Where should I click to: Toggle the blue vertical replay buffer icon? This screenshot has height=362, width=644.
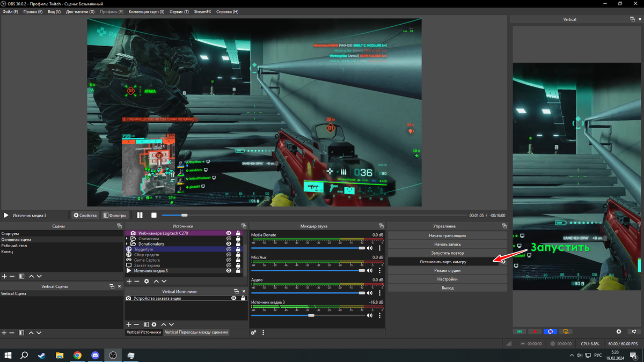click(551, 331)
